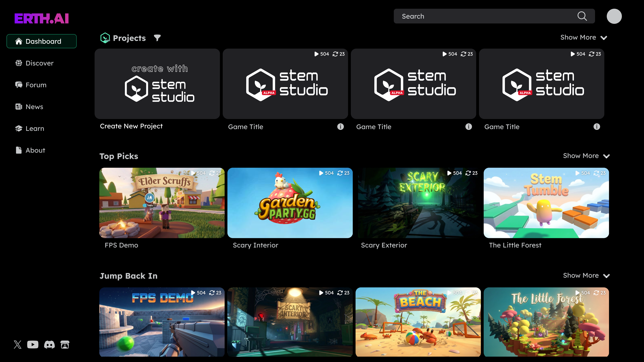Open the YouTube icon in sidebar footer
The width and height of the screenshot is (644, 362).
point(33,345)
